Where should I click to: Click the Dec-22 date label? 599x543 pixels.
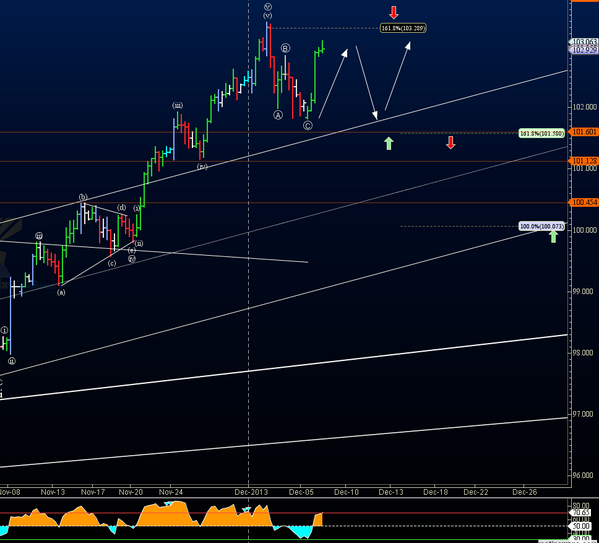pos(476,492)
